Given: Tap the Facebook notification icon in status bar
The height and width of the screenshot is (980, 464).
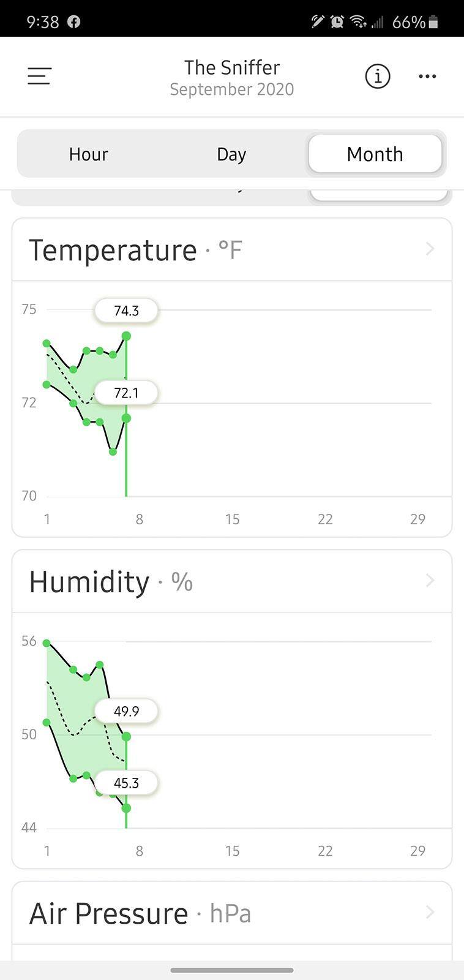Looking at the screenshot, I should tap(74, 22).
